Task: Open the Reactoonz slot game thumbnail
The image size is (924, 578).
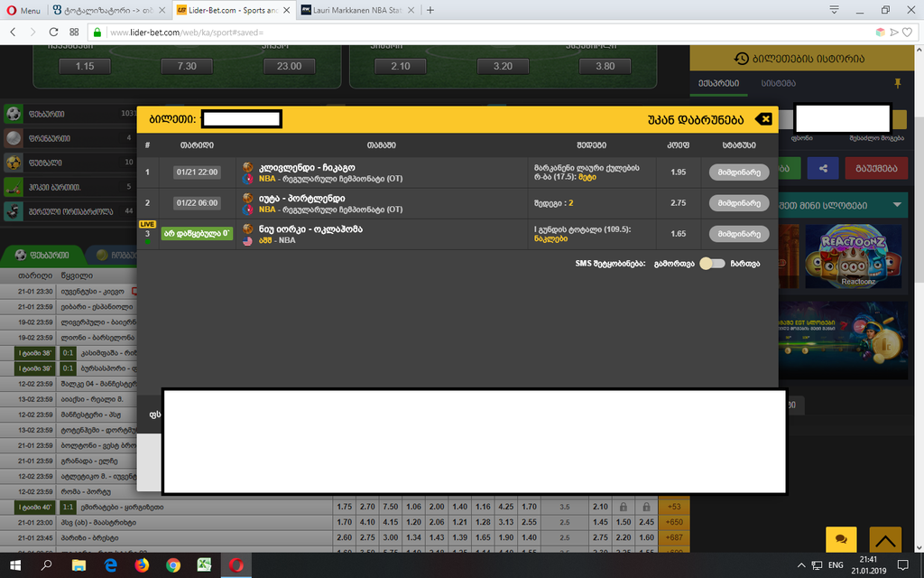Action: (854, 256)
